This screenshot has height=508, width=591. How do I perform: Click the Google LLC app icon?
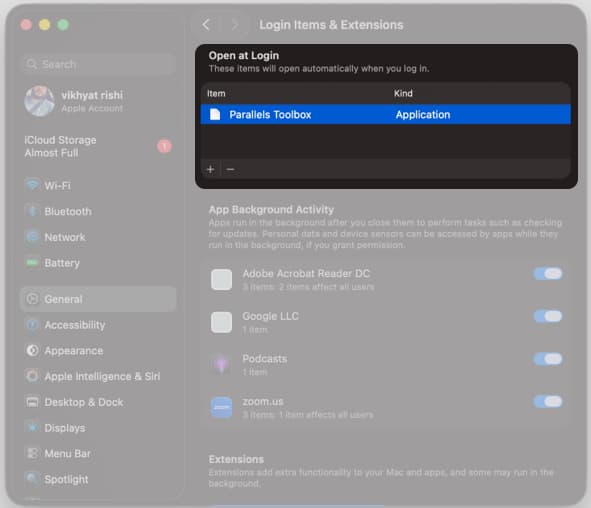coord(222,322)
